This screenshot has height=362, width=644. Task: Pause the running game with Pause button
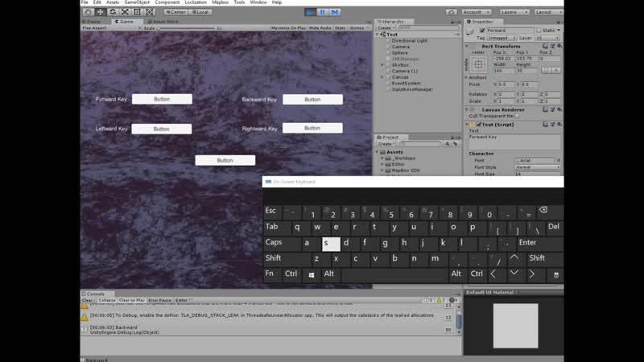tap(323, 12)
